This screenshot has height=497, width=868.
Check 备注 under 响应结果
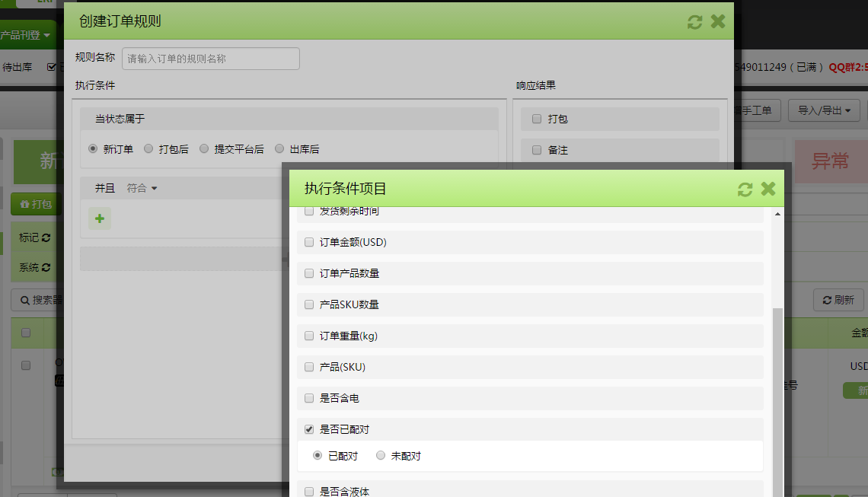click(x=537, y=150)
